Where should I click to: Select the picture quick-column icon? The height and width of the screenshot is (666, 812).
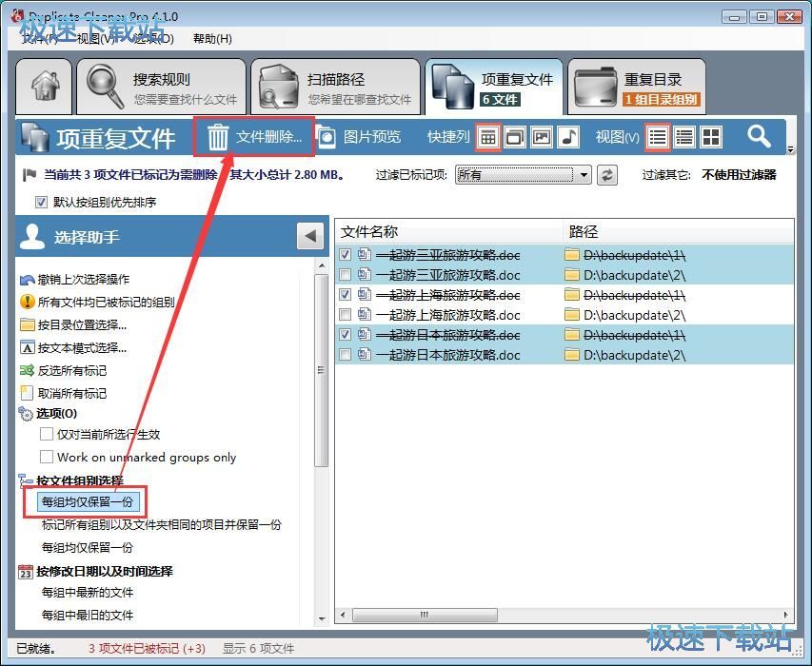click(542, 137)
